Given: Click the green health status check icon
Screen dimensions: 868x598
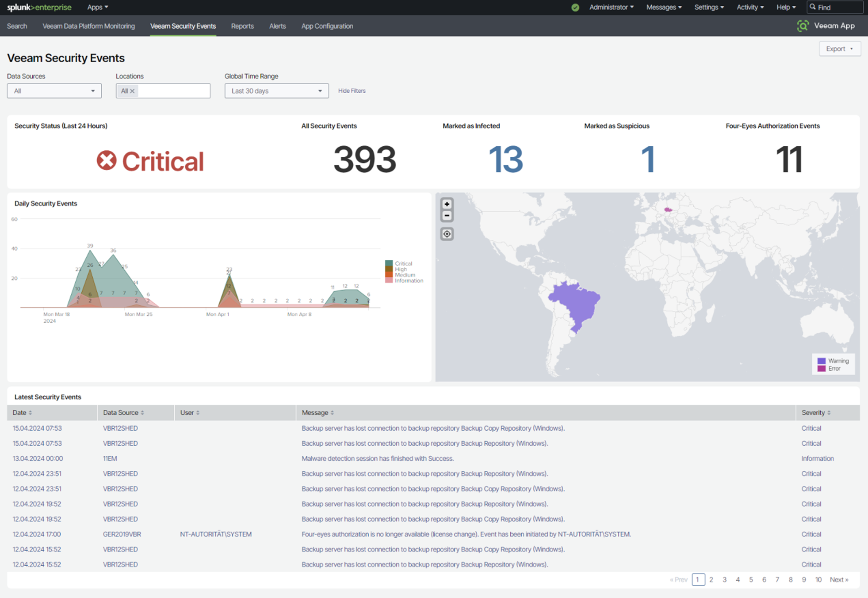Looking at the screenshot, I should pos(575,8).
